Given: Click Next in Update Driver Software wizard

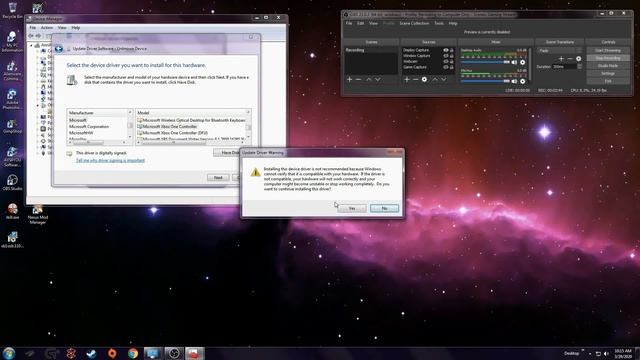Looking at the screenshot, I should pos(218,178).
